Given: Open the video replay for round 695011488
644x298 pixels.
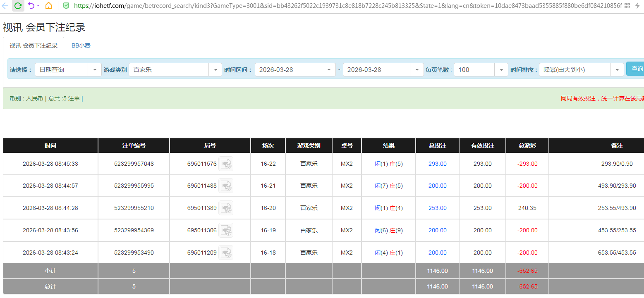Looking at the screenshot, I should point(226,186).
